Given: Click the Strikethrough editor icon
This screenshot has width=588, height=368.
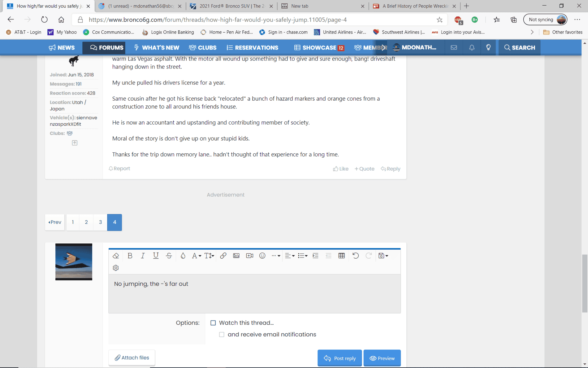Looking at the screenshot, I should pos(169,256).
